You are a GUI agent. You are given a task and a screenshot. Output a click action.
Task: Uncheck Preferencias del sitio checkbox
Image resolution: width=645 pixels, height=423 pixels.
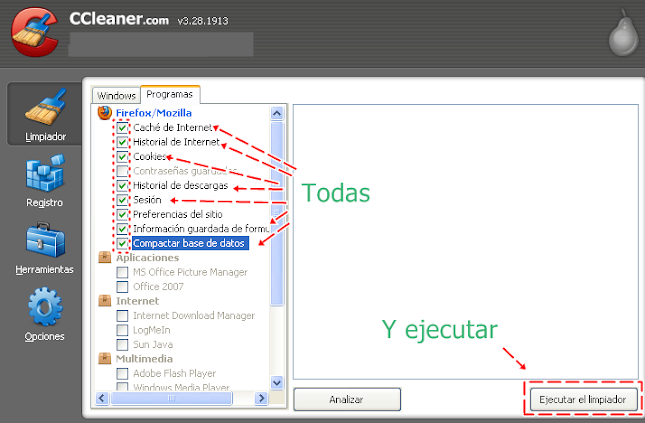[x=122, y=214]
